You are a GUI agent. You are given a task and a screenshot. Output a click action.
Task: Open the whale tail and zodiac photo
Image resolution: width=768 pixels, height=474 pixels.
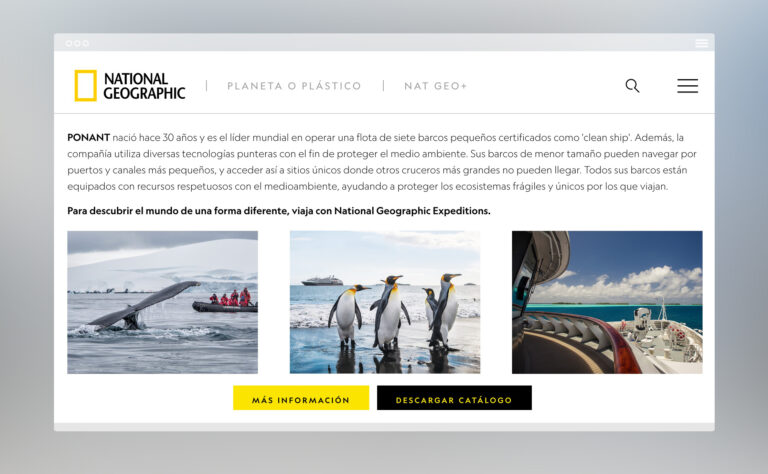pyautogui.click(x=163, y=302)
